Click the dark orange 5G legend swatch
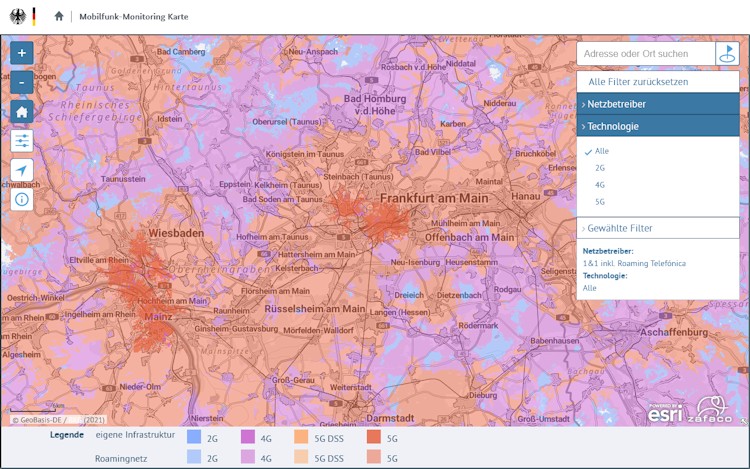This screenshot has height=469, width=750. (374, 437)
